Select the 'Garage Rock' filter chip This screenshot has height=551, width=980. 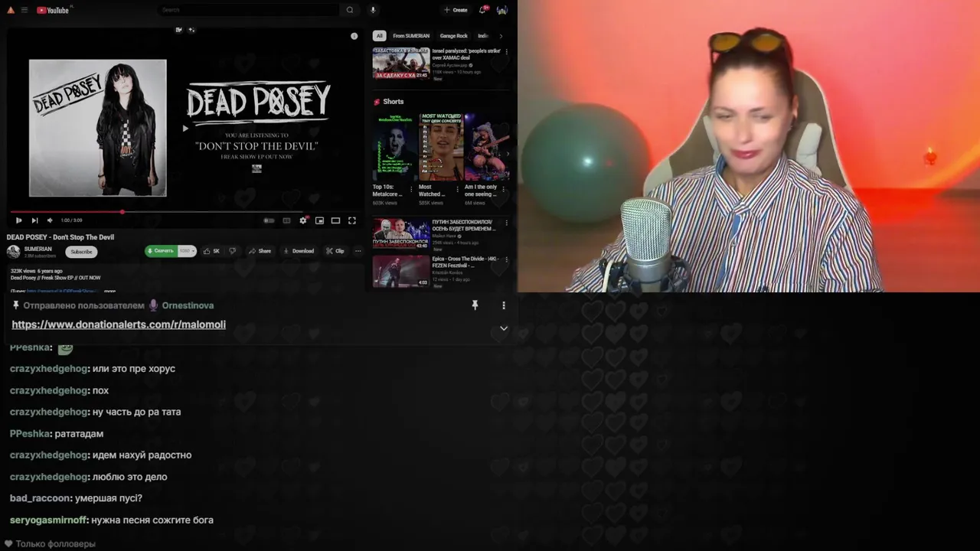[x=453, y=36]
